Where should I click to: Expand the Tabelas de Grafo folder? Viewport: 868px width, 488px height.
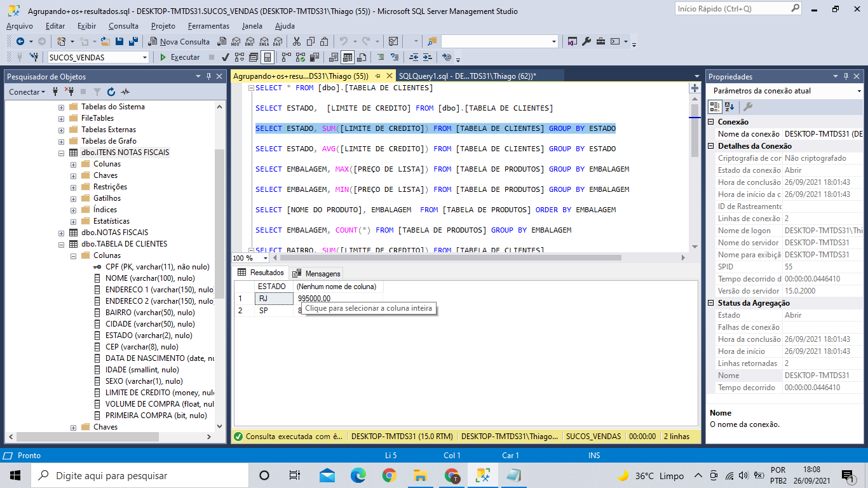pos(62,141)
